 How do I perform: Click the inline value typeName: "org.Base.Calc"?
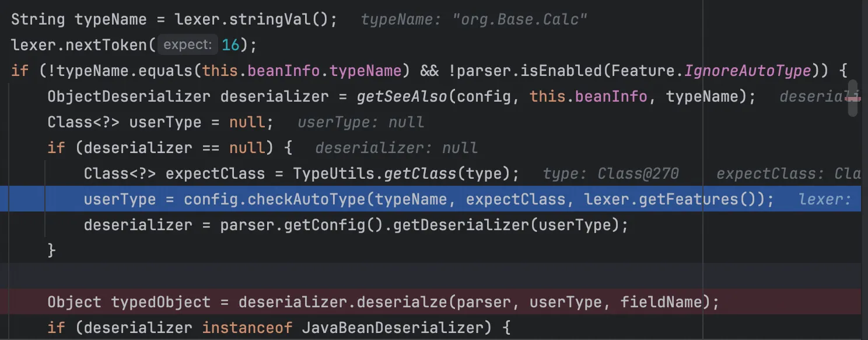(474, 20)
